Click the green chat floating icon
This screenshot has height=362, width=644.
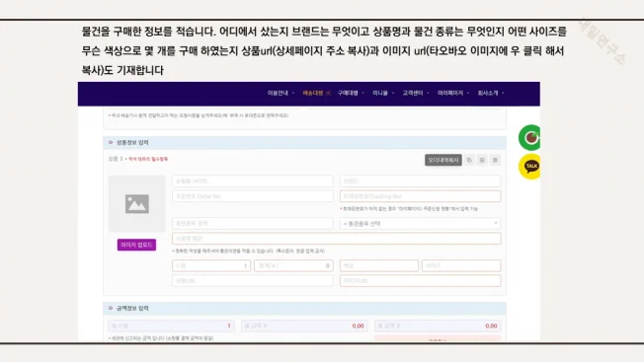point(529,137)
